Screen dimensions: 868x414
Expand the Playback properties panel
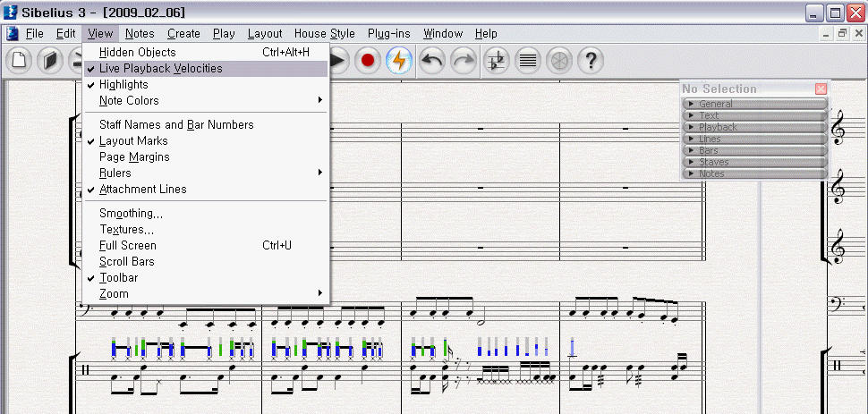pyautogui.click(x=753, y=127)
